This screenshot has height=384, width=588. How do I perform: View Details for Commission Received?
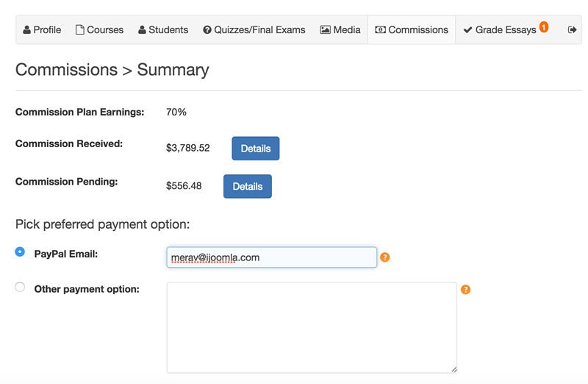pyautogui.click(x=255, y=149)
